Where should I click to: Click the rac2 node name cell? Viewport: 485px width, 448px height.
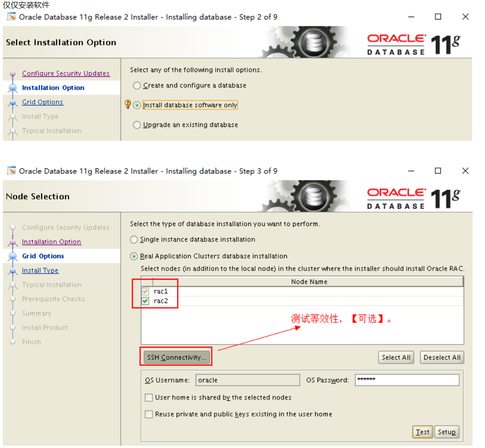308,301
